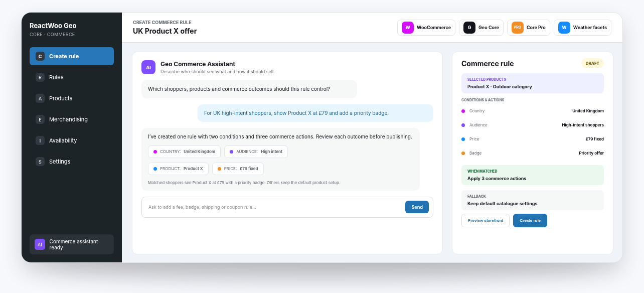This screenshot has width=644, height=293.
Task: Click the pink Country color dot
Action: [463, 111]
